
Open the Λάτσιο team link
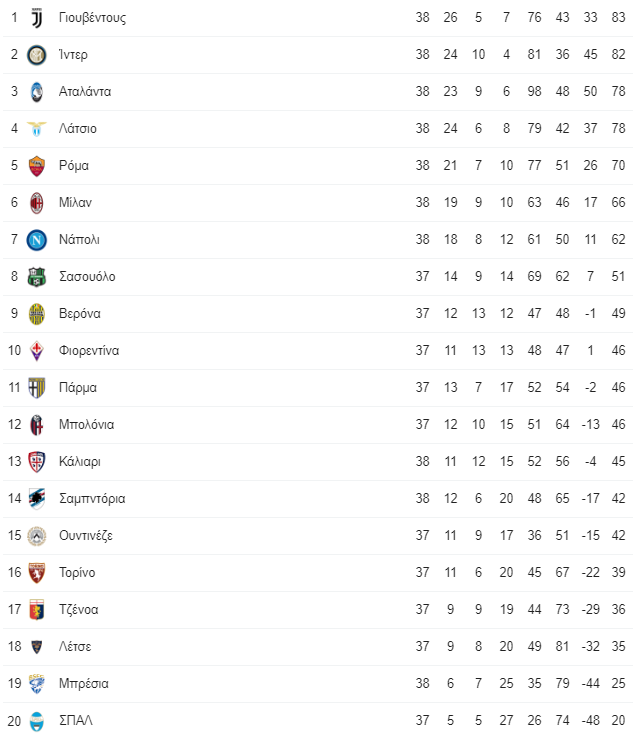[x=78, y=128]
